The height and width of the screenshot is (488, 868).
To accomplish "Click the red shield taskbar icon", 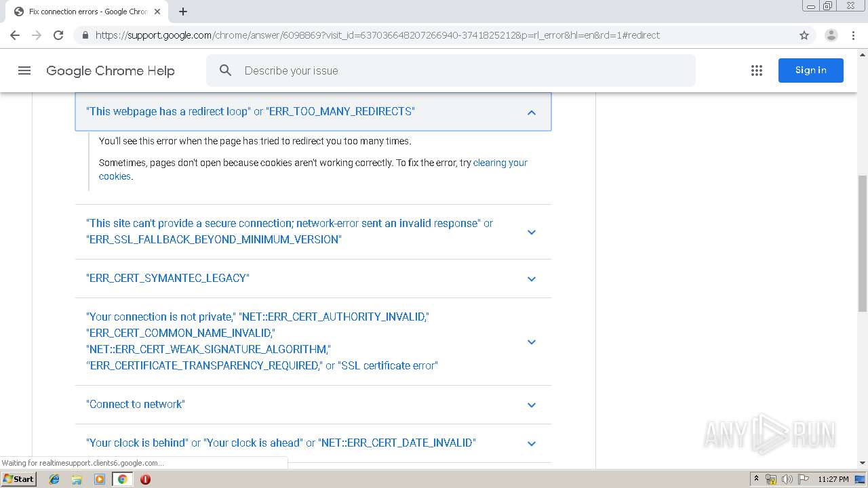I will (145, 479).
